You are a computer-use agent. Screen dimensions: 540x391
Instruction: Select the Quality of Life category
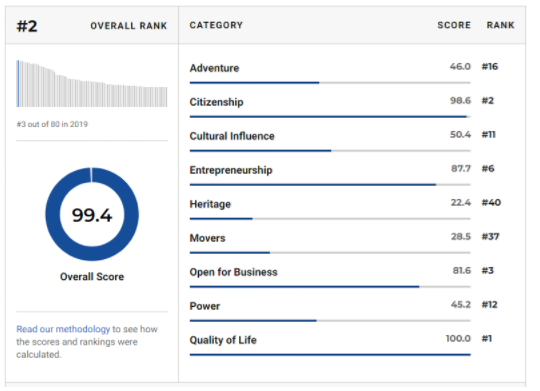click(223, 340)
